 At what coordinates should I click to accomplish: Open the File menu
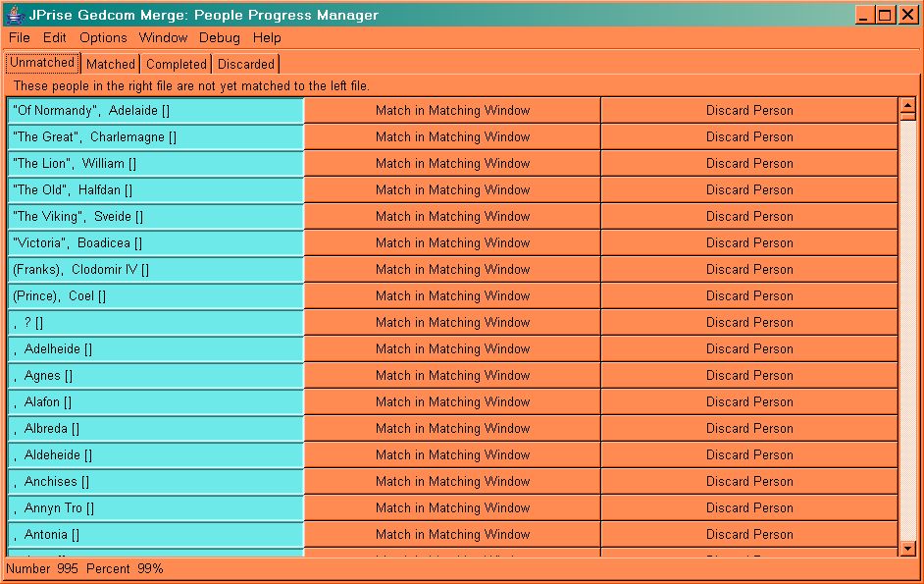(20, 37)
